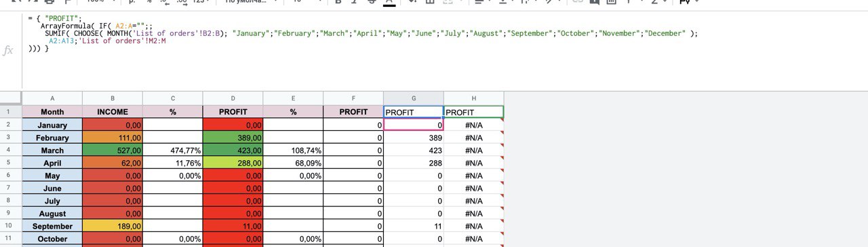
Task: Click cell G1 containing PROFIT
Action: [x=414, y=112]
